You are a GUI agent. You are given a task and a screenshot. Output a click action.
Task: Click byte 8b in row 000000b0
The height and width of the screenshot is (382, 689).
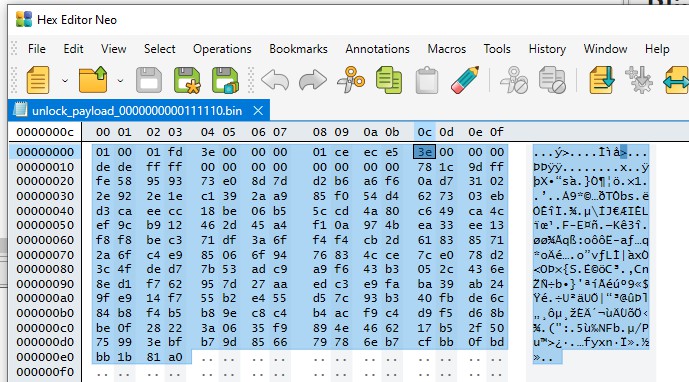[x=497, y=313]
